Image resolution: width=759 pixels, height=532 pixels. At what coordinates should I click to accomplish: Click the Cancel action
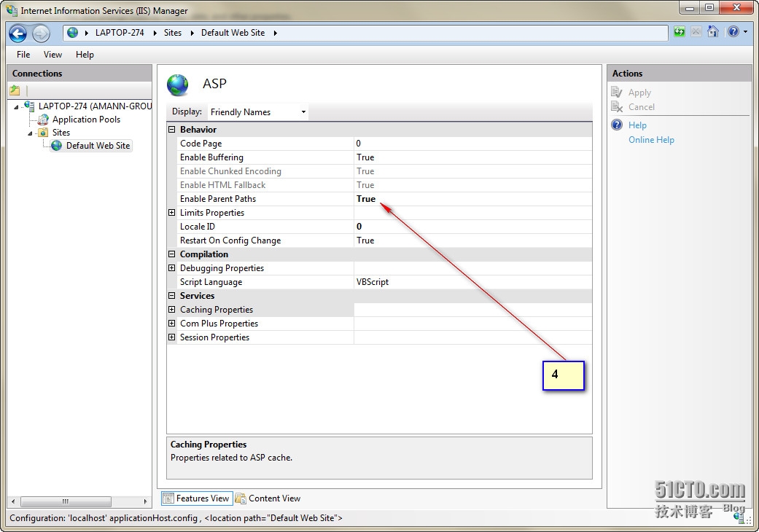[642, 107]
